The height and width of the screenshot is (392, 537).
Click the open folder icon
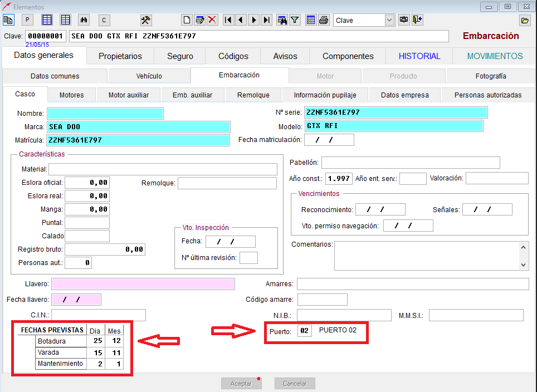(525, 21)
